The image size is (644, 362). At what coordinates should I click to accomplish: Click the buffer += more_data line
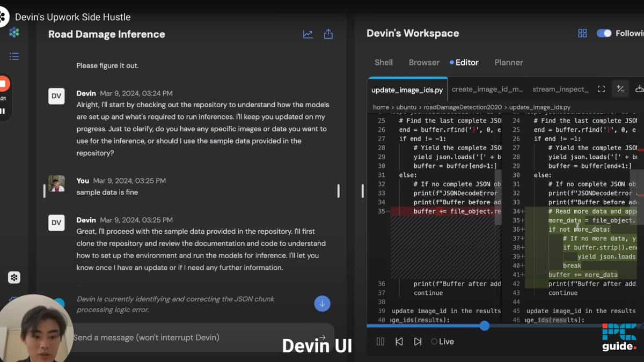(x=583, y=275)
